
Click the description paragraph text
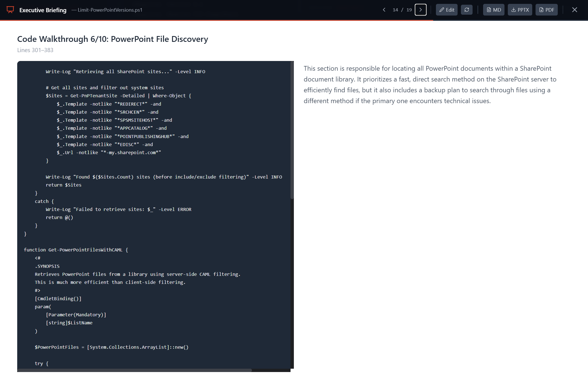point(430,85)
